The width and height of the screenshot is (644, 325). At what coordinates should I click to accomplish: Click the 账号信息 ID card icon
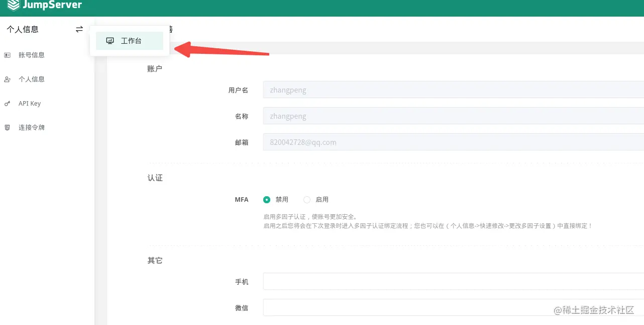coord(7,55)
